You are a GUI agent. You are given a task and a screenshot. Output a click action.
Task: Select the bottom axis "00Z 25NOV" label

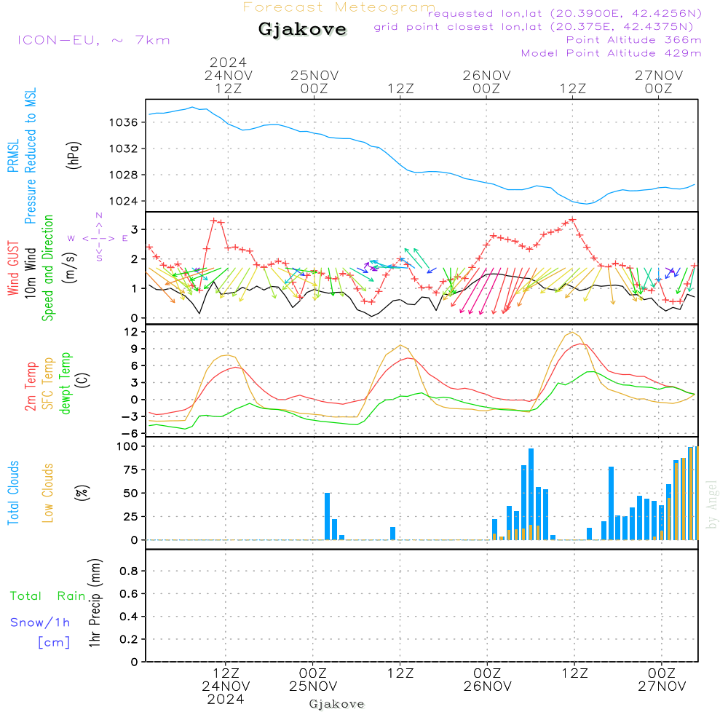coord(313,680)
